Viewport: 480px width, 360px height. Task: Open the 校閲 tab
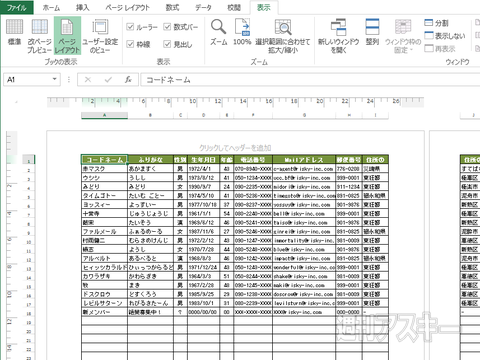(234, 7)
